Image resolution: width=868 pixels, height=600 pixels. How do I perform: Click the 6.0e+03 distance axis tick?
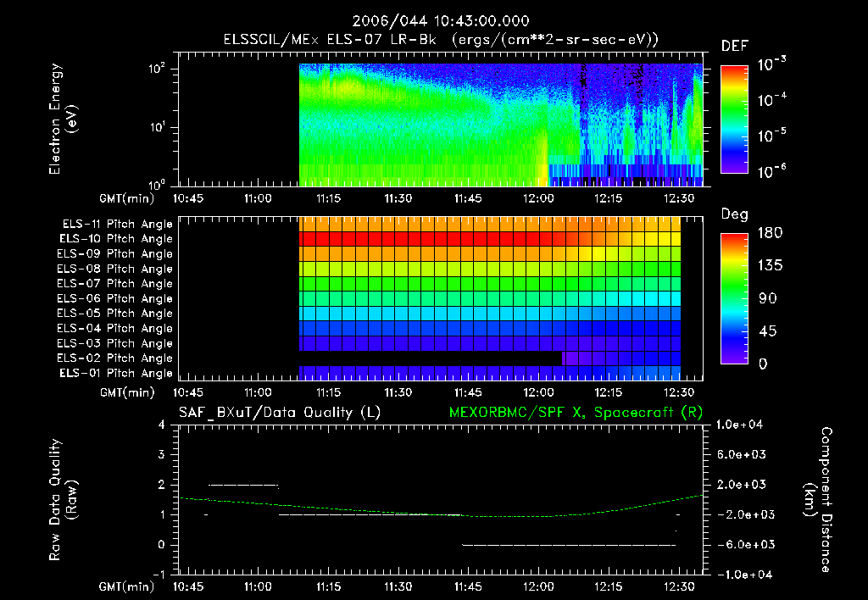pyautogui.click(x=741, y=455)
